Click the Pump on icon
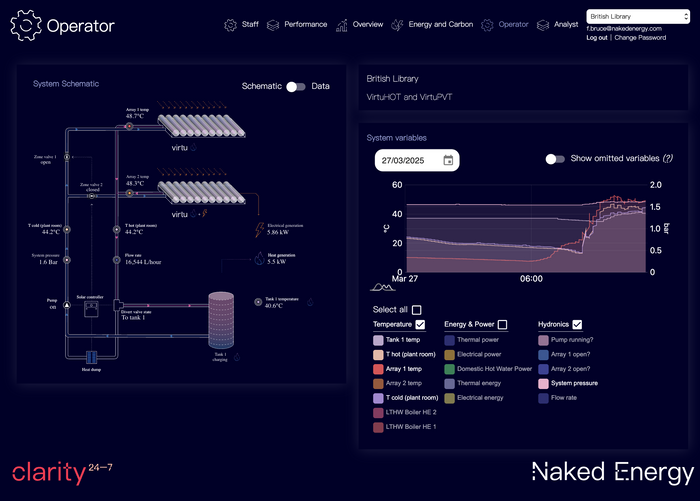The width and height of the screenshot is (700, 501). click(67, 305)
